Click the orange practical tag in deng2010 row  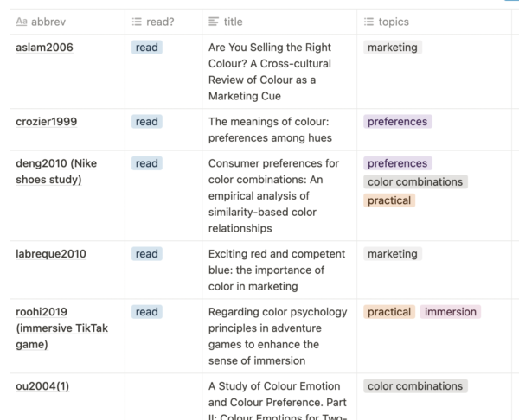coord(389,200)
